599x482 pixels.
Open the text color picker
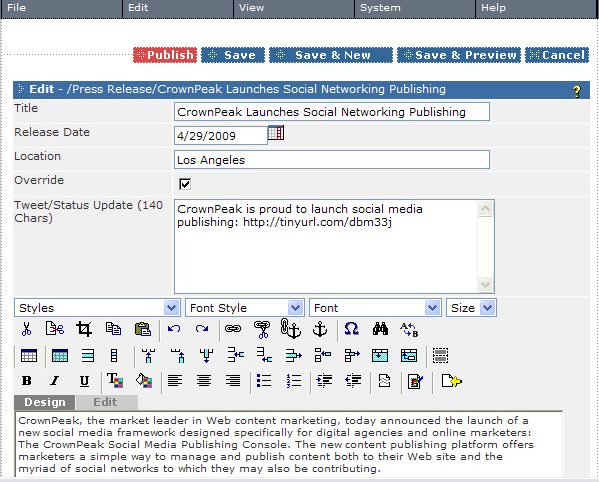115,380
